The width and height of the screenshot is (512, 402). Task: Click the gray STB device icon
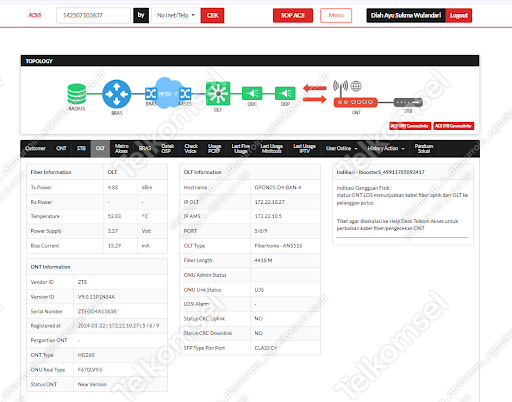408,102
